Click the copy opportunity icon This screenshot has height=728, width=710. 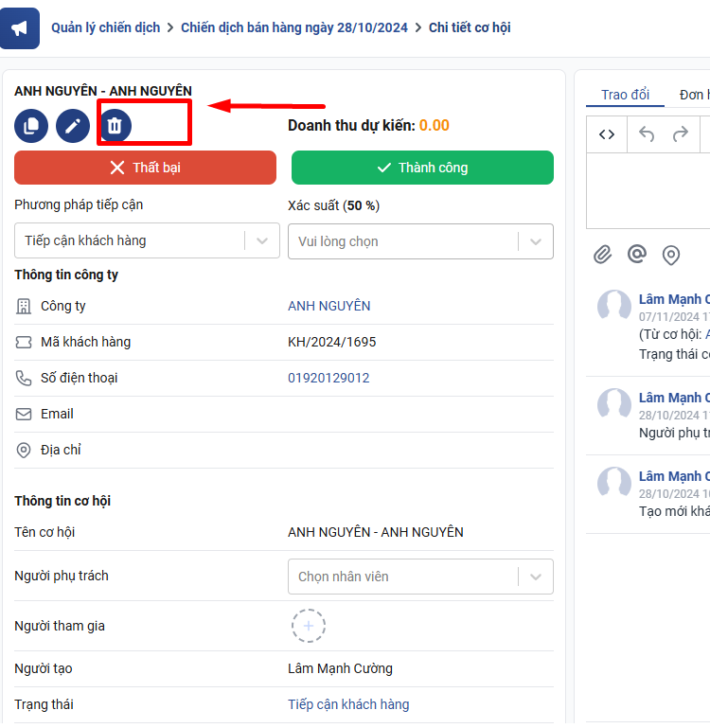[x=31, y=125]
